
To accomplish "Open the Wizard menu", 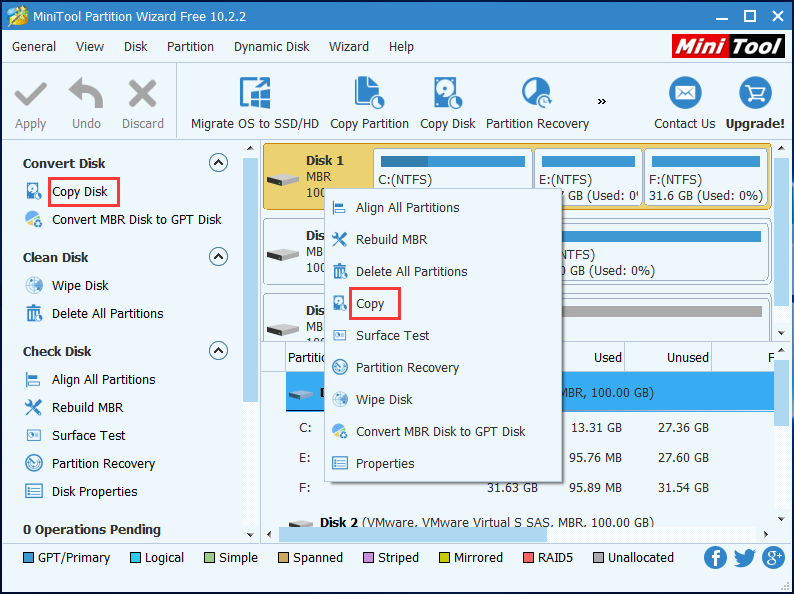I will [349, 47].
